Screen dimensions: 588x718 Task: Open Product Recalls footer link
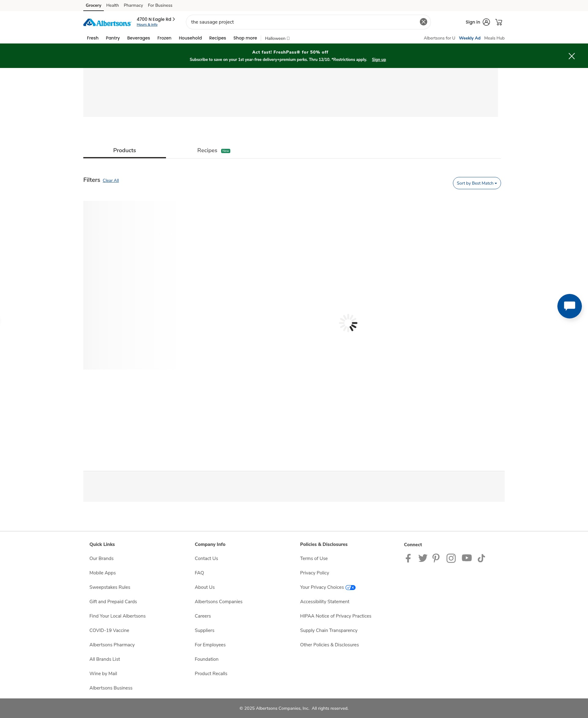[x=211, y=674]
